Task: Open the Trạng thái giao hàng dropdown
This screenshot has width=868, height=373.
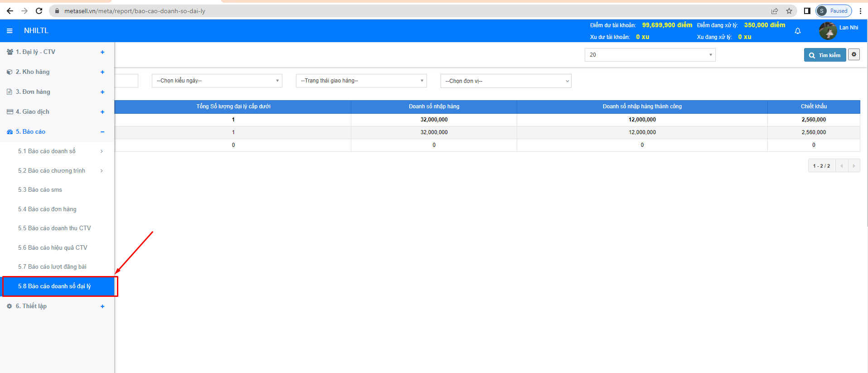Action: tap(361, 81)
